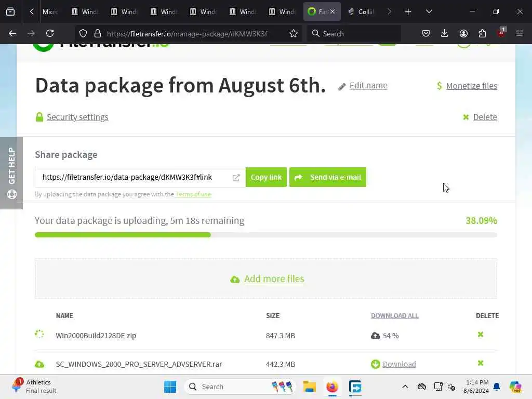Open the taskbar clock and date
The image size is (532, 399).
(476, 387)
